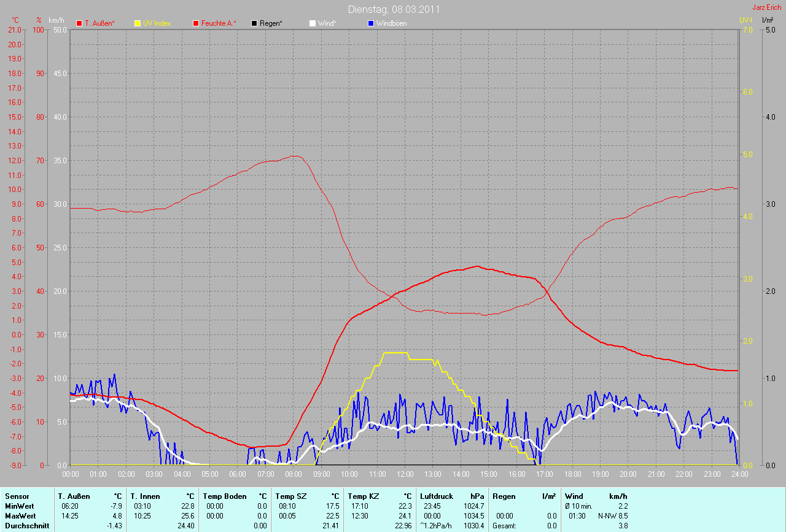The width and height of the screenshot is (786, 532).
Task: Click the 'Temp SZ' column header
Action: pyautogui.click(x=290, y=496)
